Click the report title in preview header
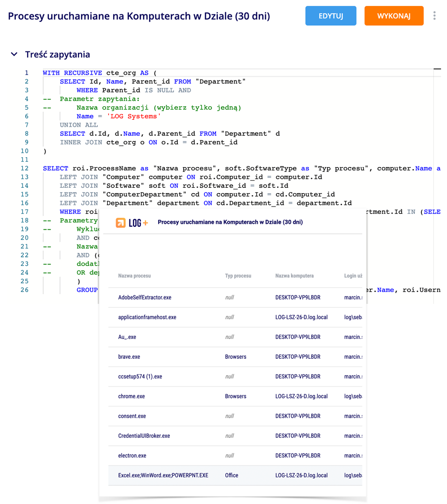The width and height of the screenshot is (447, 504). coord(230,222)
